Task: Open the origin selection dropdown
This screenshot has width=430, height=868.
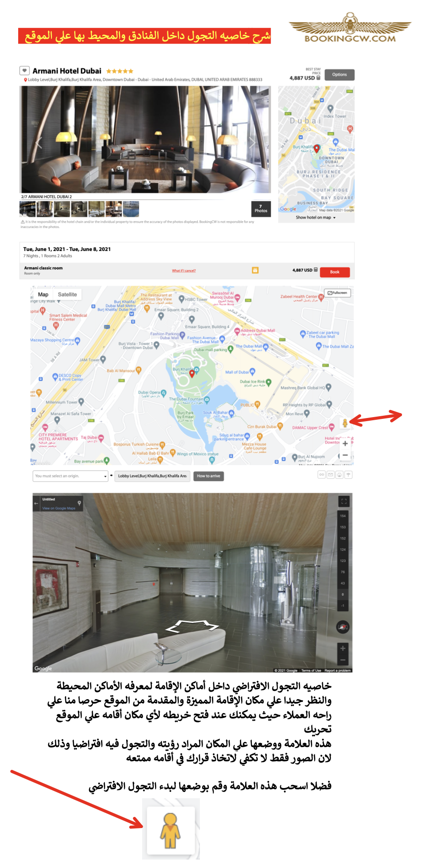Action: click(71, 476)
